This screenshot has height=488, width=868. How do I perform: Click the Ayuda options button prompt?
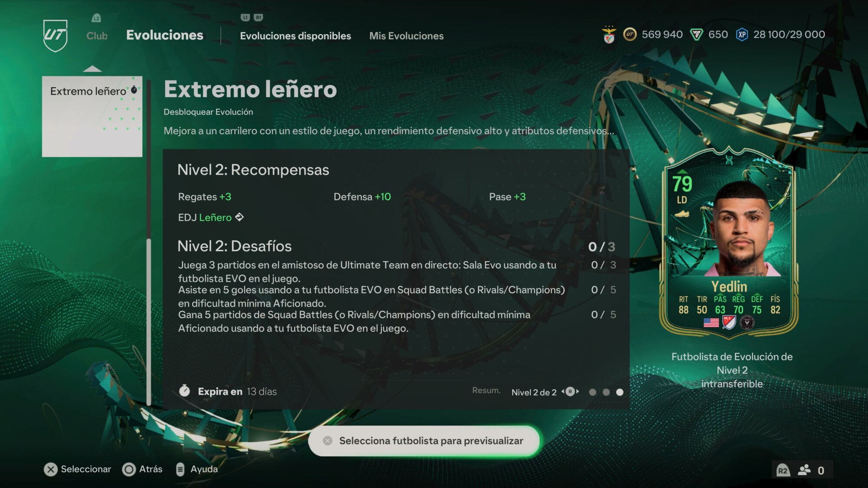point(197,469)
